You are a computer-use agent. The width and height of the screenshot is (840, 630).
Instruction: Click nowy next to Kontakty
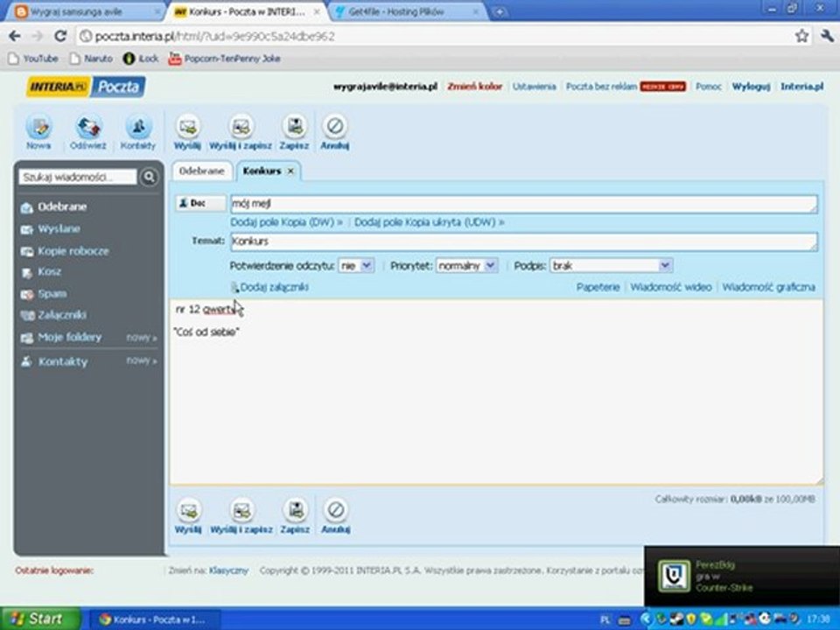[x=142, y=360]
